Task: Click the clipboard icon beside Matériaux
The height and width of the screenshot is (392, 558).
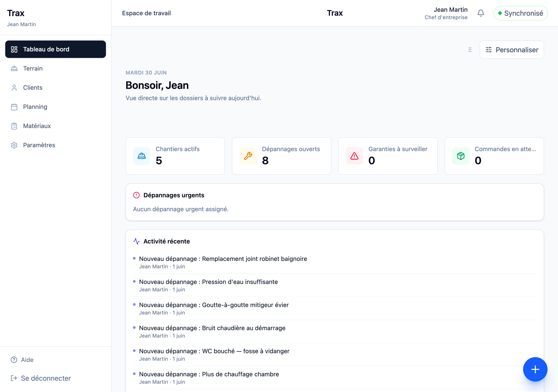Action: pyautogui.click(x=14, y=126)
